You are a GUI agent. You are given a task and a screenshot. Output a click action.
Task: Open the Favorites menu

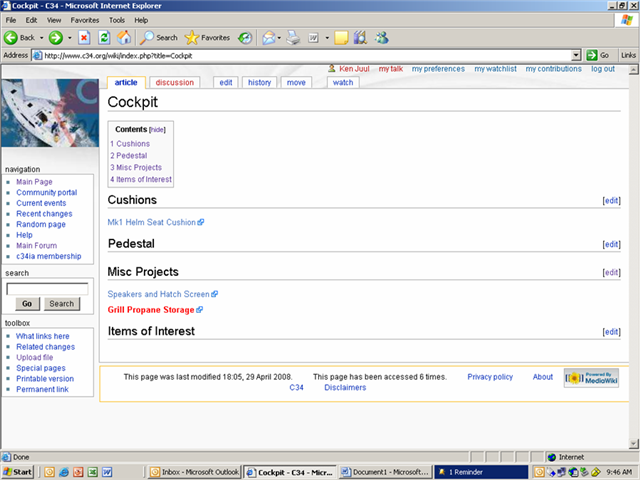[84, 19]
